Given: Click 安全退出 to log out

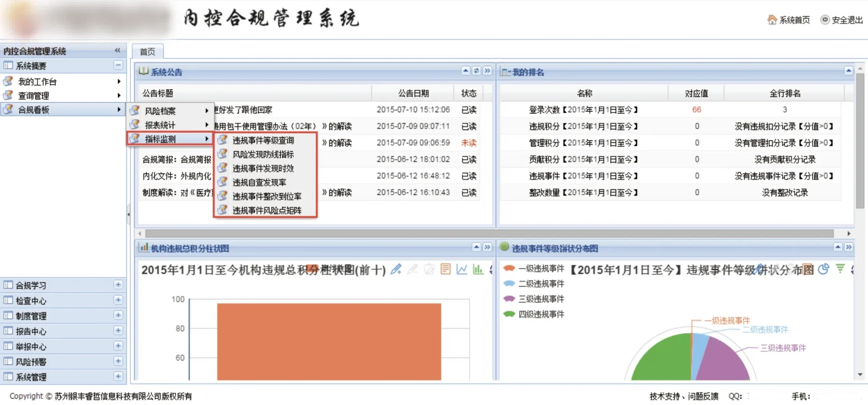Looking at the screenshot, I should (x=842, y=20).
